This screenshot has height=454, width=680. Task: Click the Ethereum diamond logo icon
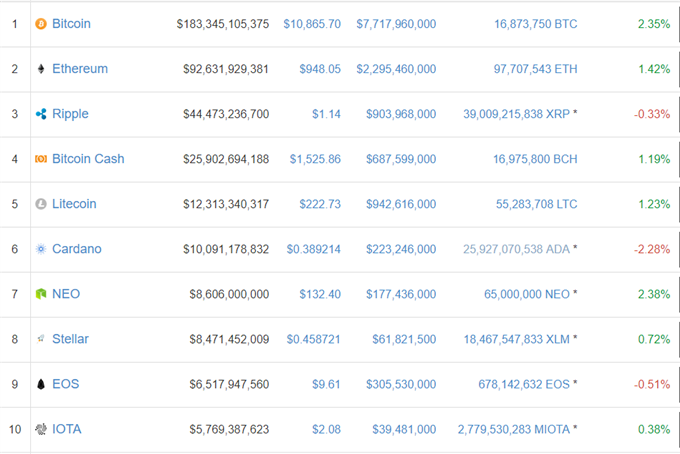[41, 69]
